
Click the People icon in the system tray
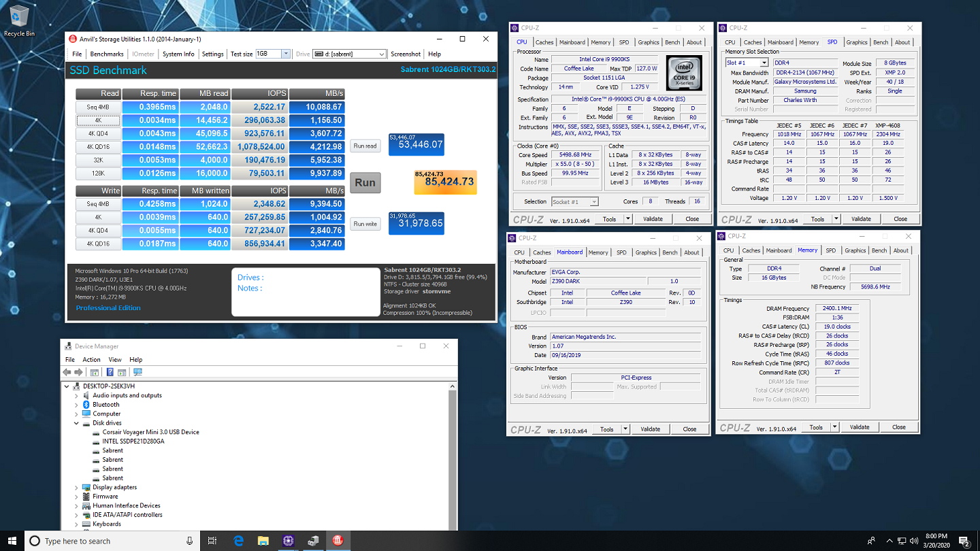[871, 541]
